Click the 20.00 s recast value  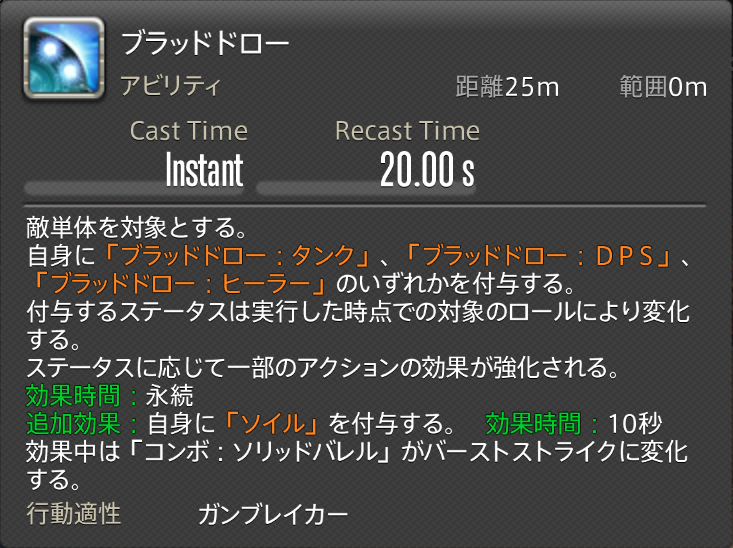point(427,170)
